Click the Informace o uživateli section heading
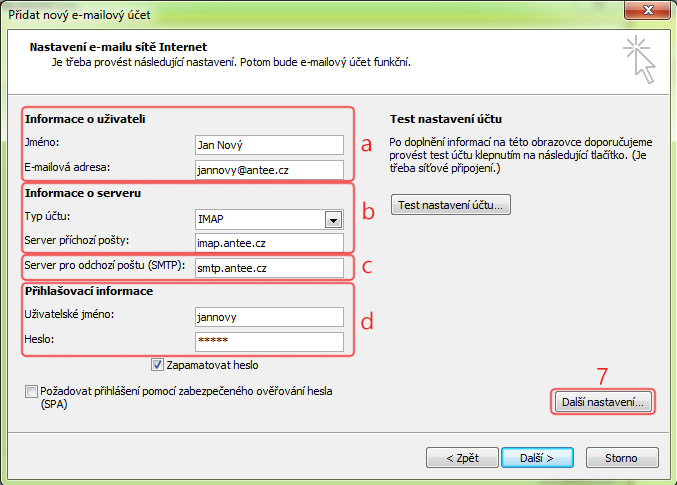Screen dimensions: 677x485 tap(84, 120)
